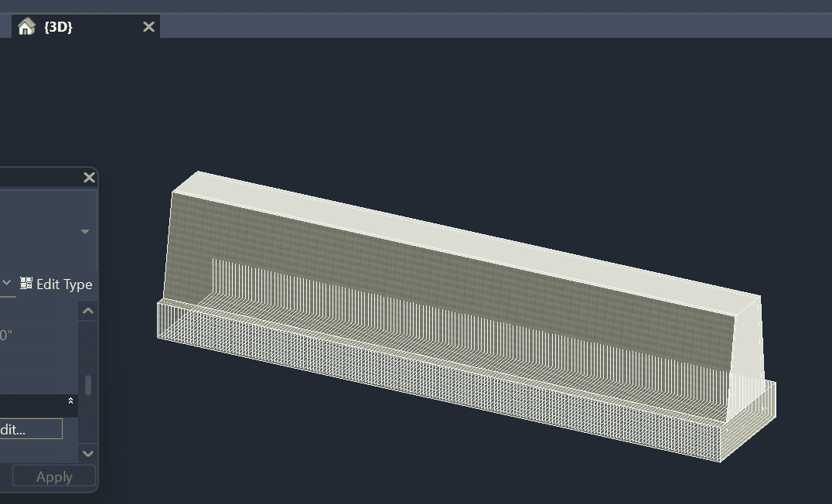Close the {3D} view tab
Viewport: 832px width, 504px height.
tap(148, 27)
